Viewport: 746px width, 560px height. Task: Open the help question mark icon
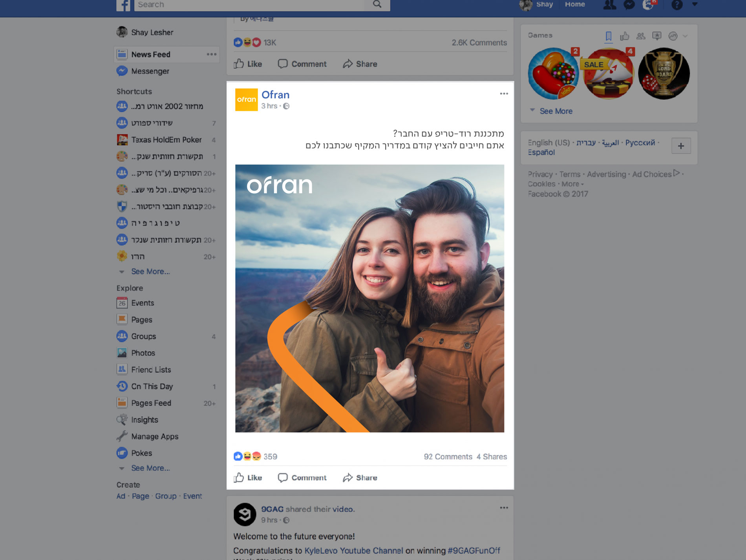pyautogui.click(x=677, y=5)
